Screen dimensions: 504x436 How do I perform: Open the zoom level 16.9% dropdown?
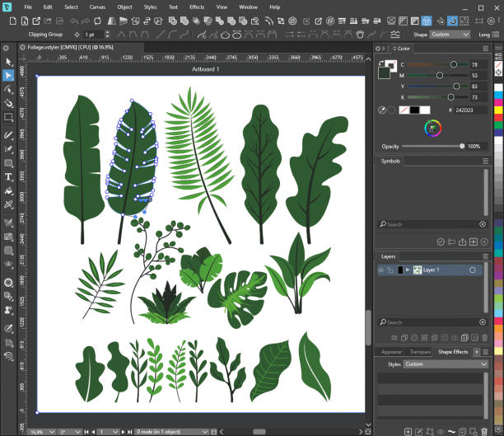[x=42, y=432]
